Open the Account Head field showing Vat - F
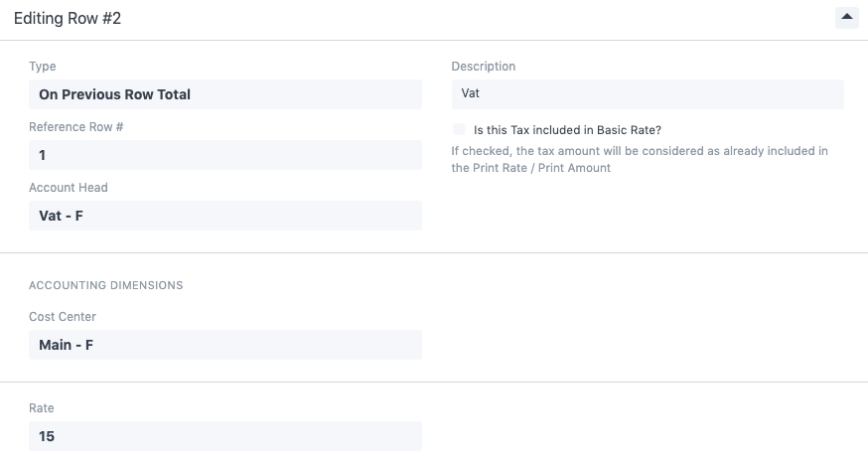Image resolution: width=868 pixels, height=466 pixels. pyautogui.click(x=224, y=216)
